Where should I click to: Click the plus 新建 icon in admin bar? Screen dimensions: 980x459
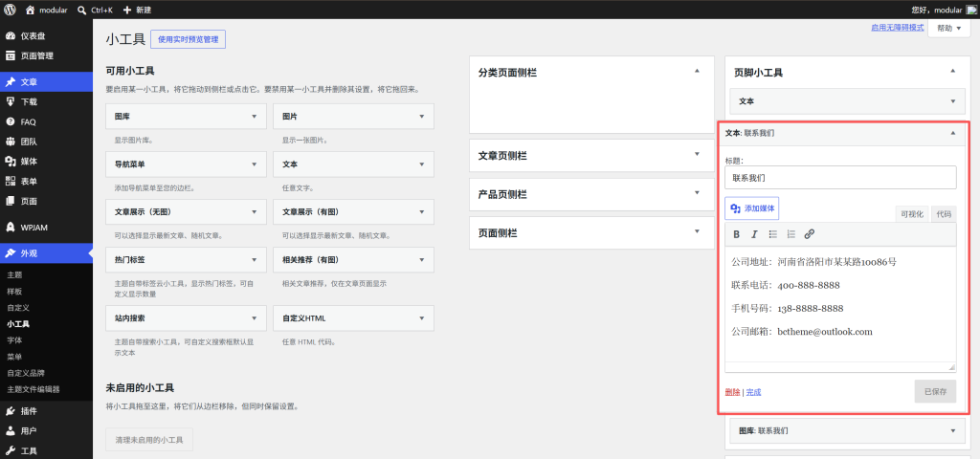click(127, 10)
